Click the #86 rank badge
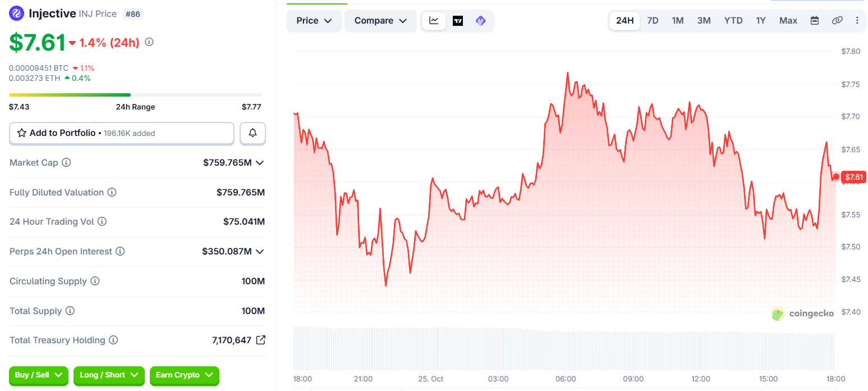Viewport: 868px width, 391px height. (132, 14)
